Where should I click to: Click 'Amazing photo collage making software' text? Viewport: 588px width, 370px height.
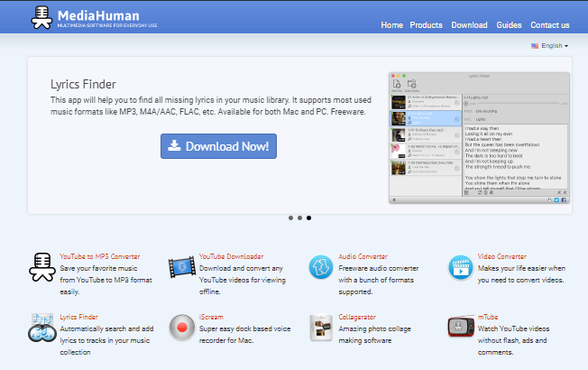coord(374,334)
